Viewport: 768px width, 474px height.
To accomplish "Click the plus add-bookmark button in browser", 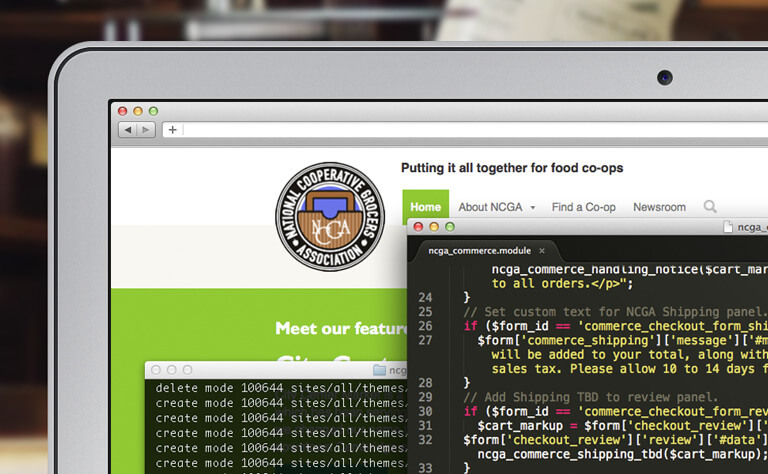I will click(x=172, y=130).
